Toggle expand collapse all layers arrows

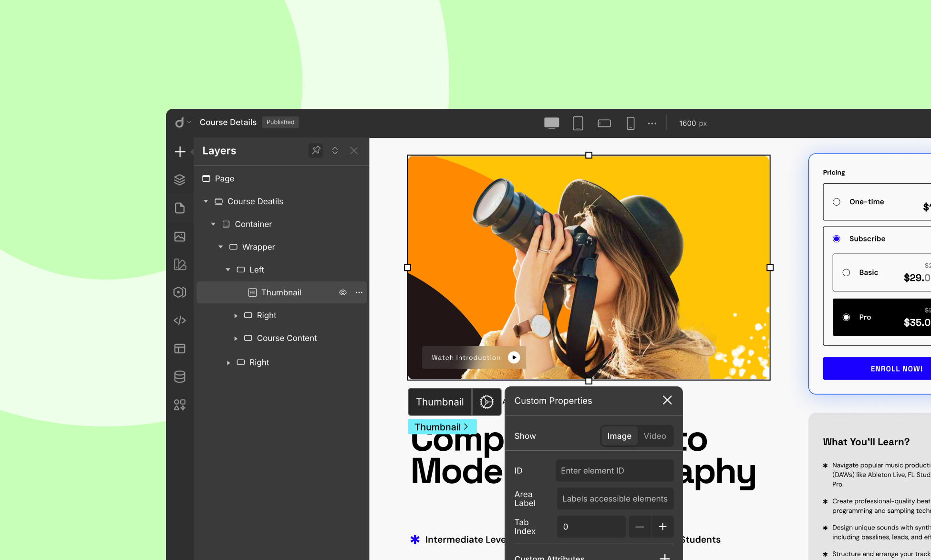tap(335, 151)
